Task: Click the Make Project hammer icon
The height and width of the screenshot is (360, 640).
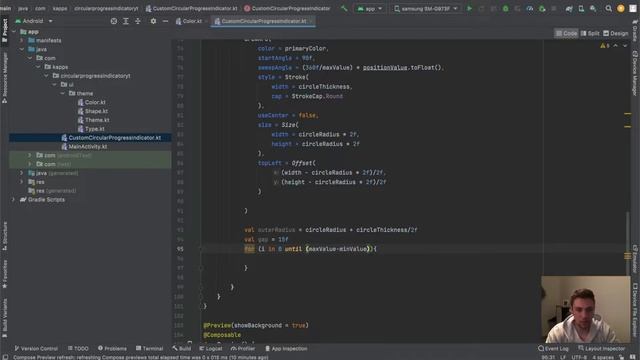Action: (344, 8)
